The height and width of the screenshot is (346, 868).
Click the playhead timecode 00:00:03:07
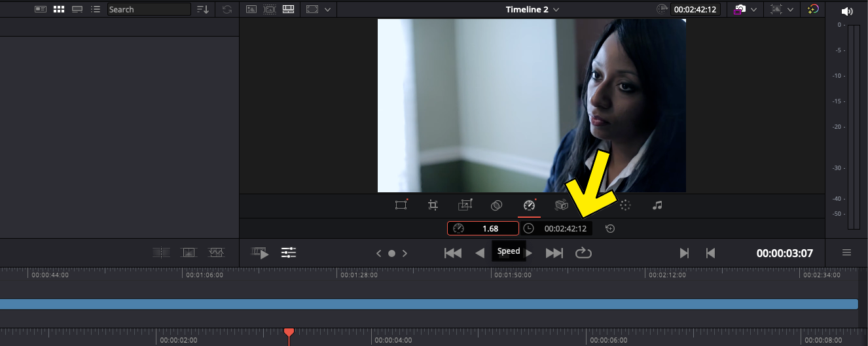point(785,253)
